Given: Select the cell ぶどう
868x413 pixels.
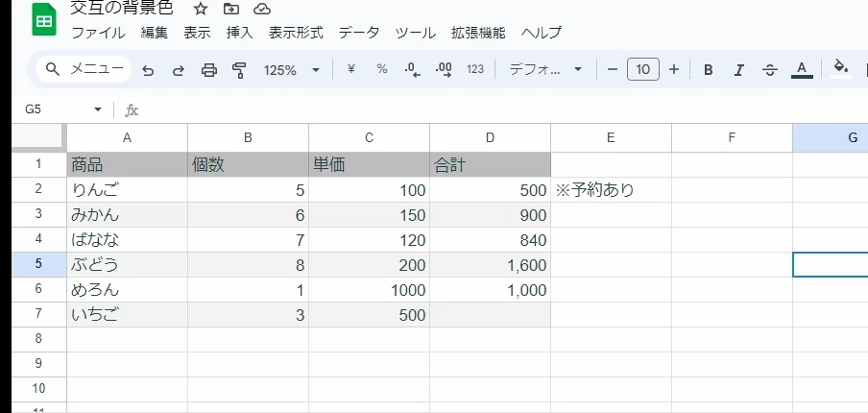Looking at the screenshot, I should 128,265.
